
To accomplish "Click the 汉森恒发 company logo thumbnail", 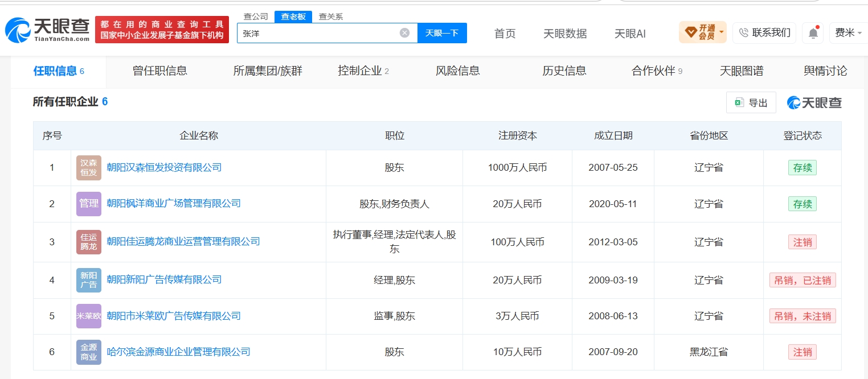I will (x=89, y=168).
